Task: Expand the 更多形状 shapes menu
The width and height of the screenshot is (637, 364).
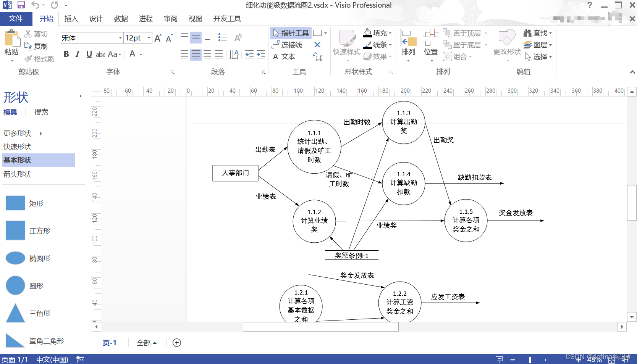Action: (18, 134)
